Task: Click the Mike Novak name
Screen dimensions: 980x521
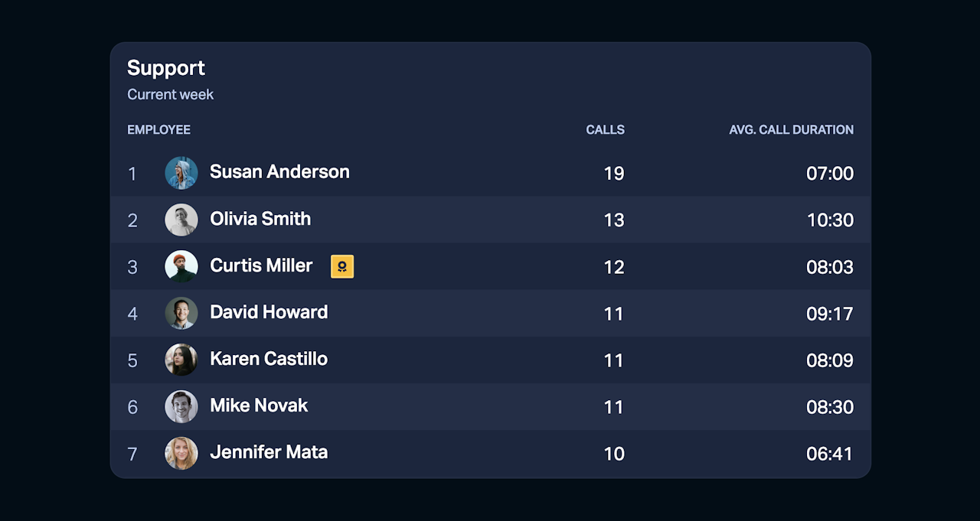Action: (259, 405)
